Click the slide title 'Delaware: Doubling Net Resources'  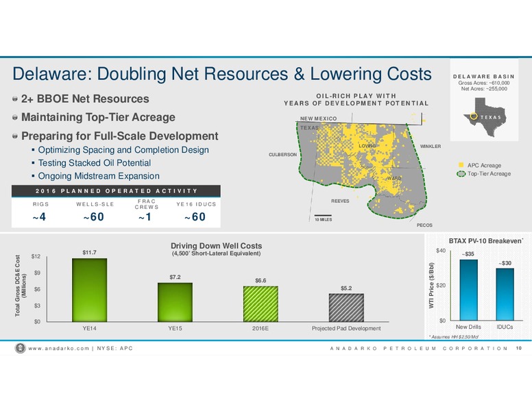tap(222, 74)
